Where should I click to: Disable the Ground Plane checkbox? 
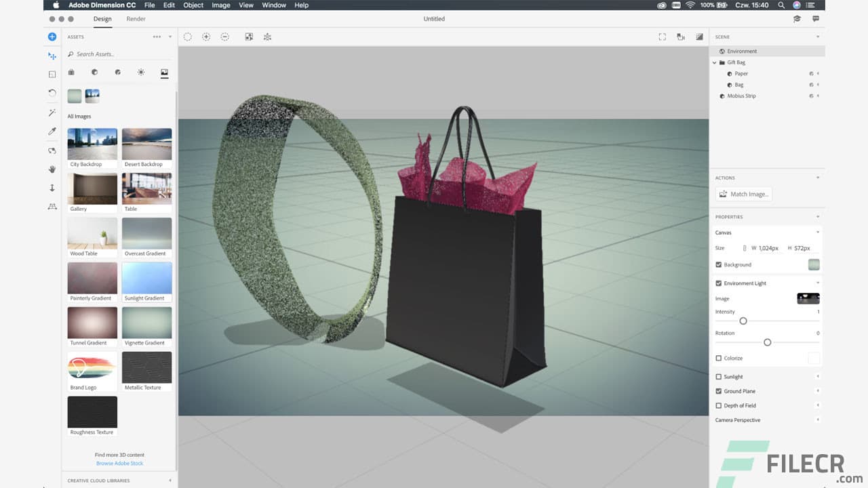pos(718,391)
